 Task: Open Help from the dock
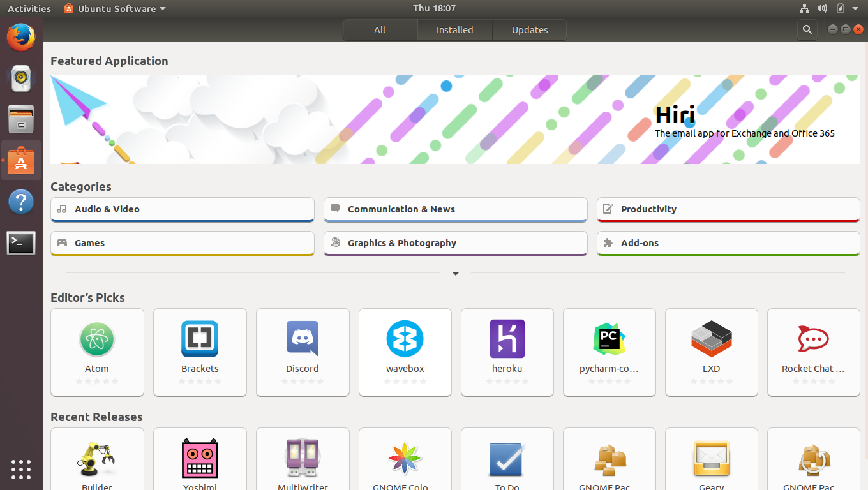[x=21, y=202]
